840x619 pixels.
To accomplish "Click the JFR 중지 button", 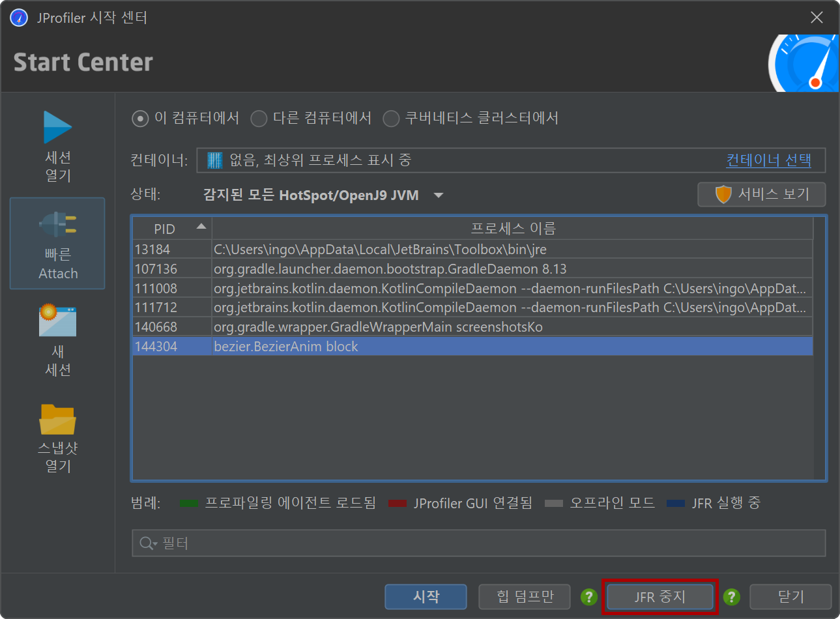I will pyautogui.click(x=660, y=597).
